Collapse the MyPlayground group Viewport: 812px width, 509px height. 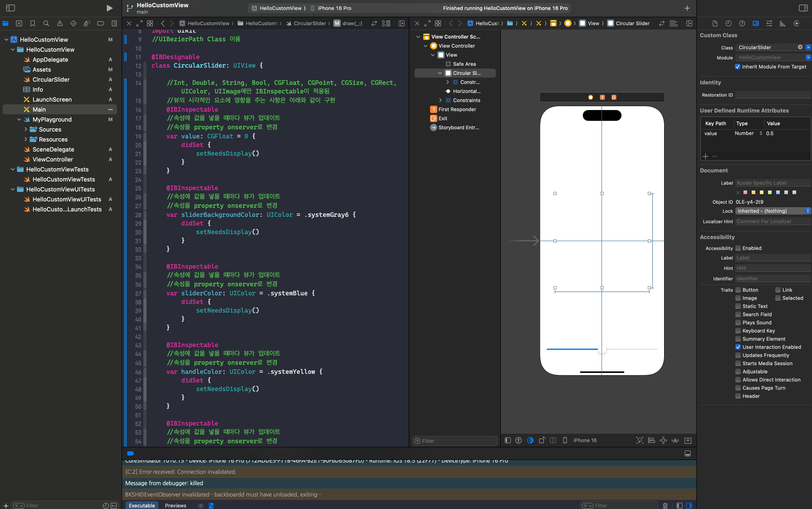click(19, 120)
